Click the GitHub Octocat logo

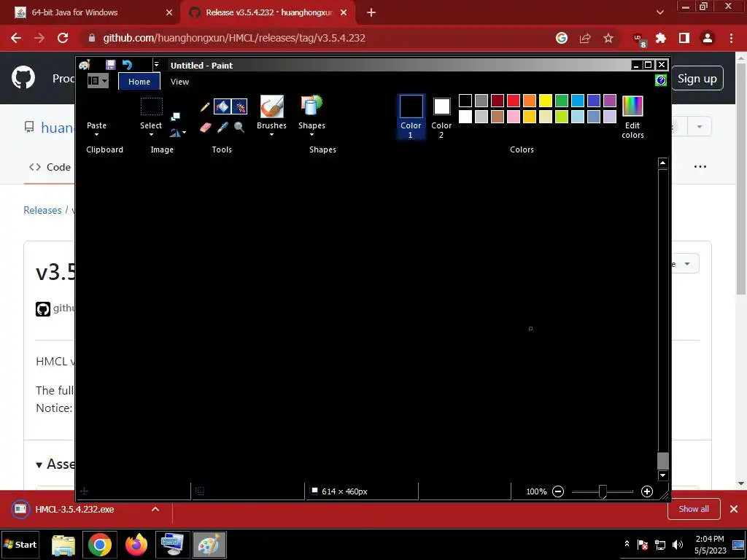pyautogui.click(x=23, y=78)
